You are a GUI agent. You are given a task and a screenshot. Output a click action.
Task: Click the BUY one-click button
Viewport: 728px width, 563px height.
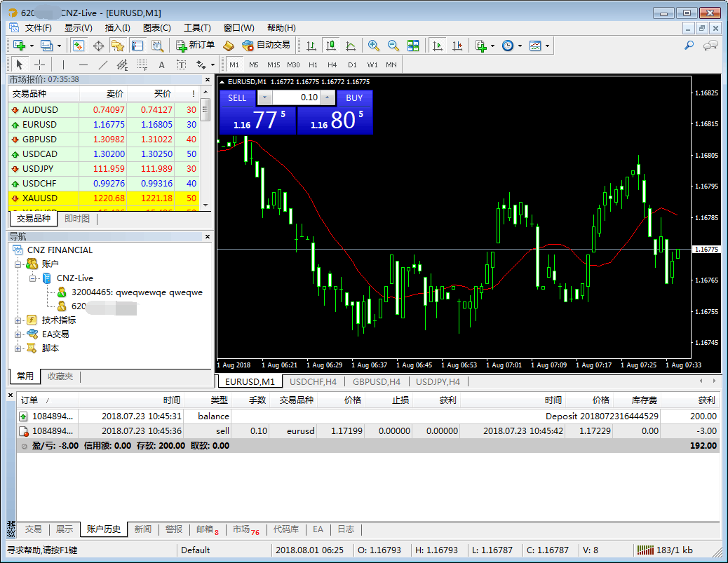[354, 98]
